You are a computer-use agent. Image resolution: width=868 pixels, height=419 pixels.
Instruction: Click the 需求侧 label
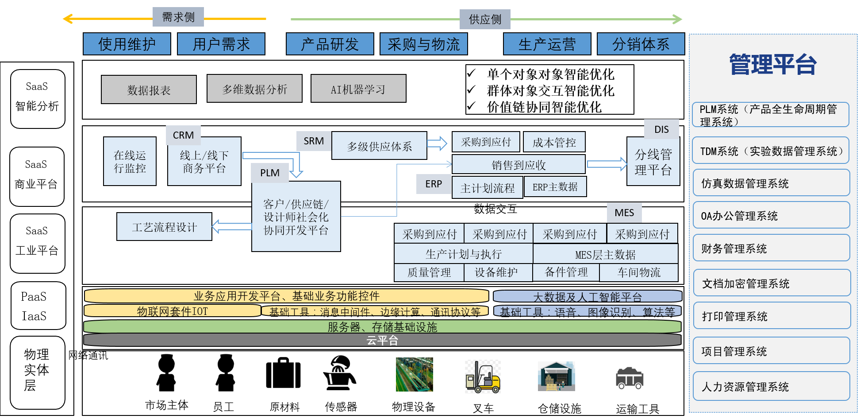point(178,17)
